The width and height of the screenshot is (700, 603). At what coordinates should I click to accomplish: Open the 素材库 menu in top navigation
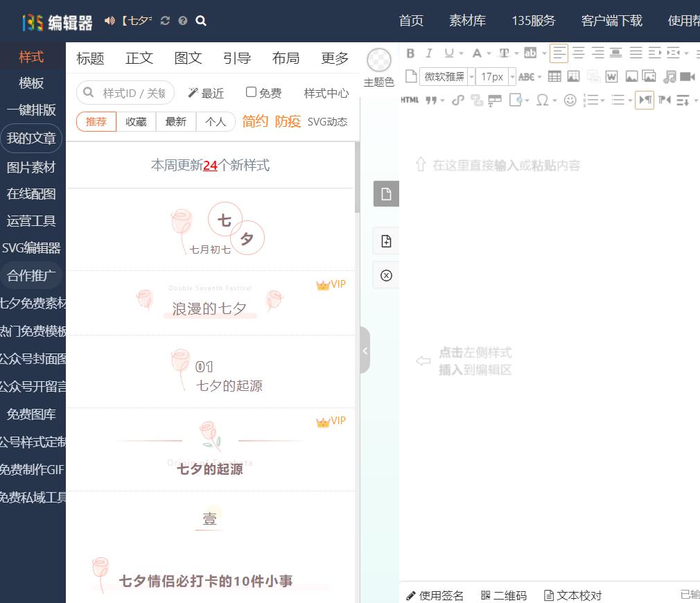pyautogui.click(x=467, y=21)
